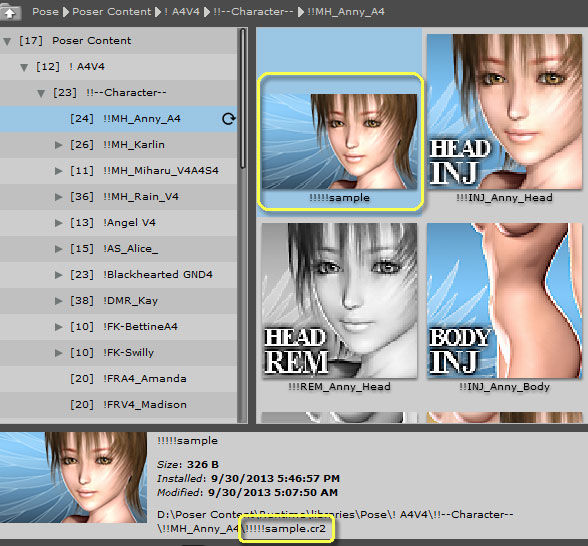Select the !!MH_Anny_A4 tree row
Image resolution: width=588 pixels, height=546 pixels.
pos(118,119)
